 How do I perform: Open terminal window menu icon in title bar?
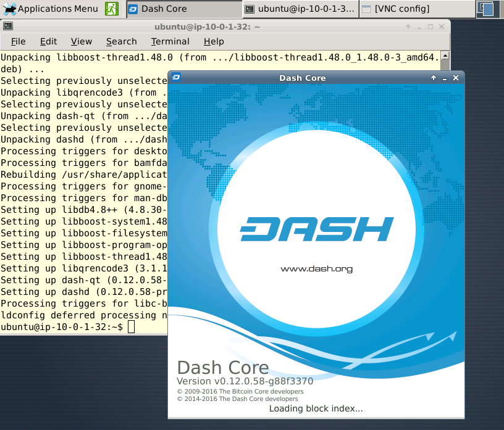pyautogui.click(x=7, y=27)
